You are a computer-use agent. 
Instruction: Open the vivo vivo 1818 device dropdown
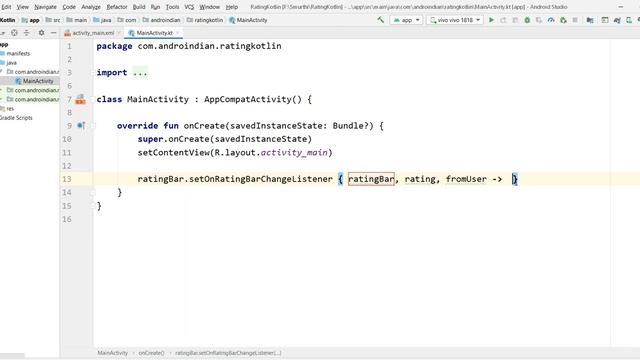point(455,20)
